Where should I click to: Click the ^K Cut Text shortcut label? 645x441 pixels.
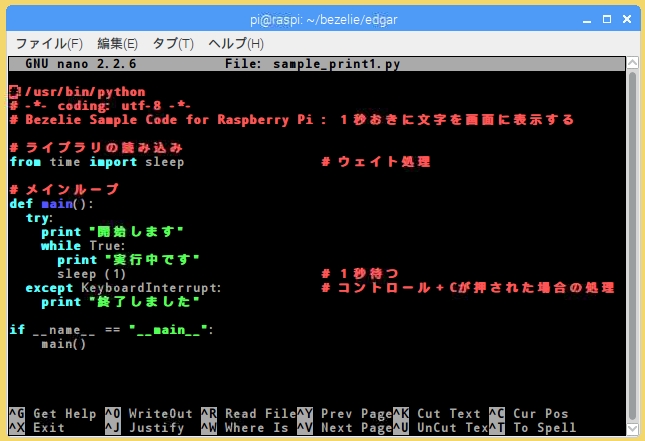click(x=440, y=414)
